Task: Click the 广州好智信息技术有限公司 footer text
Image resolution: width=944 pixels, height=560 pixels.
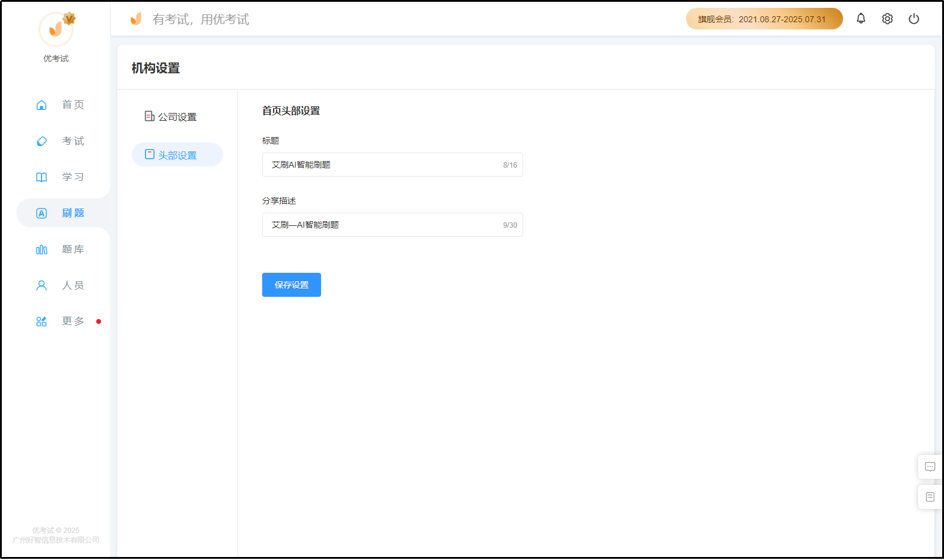Action: pos(56,540)
